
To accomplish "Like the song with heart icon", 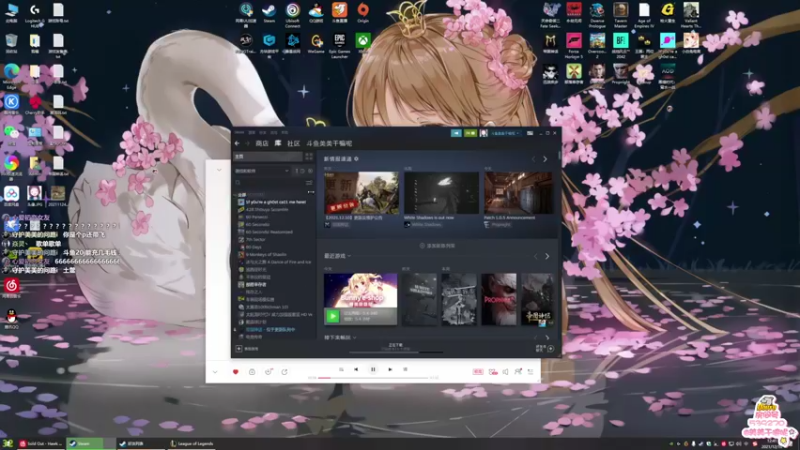I will pos(235,372).
